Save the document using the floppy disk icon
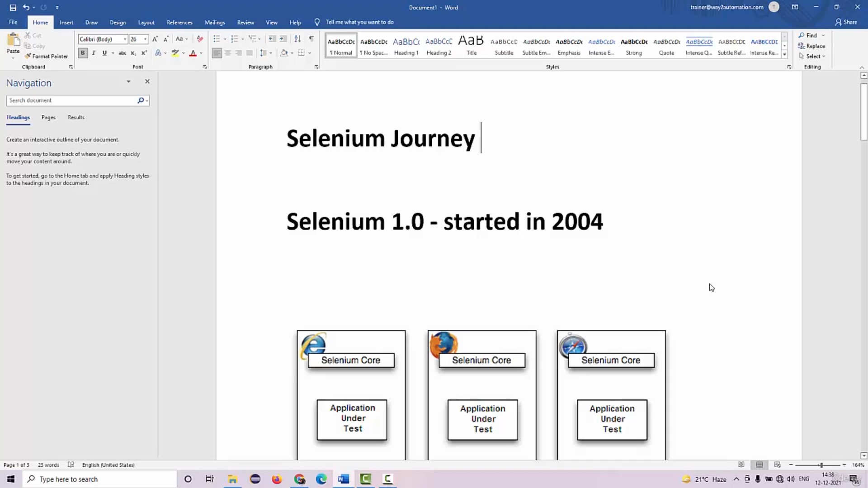 (13, 7)
